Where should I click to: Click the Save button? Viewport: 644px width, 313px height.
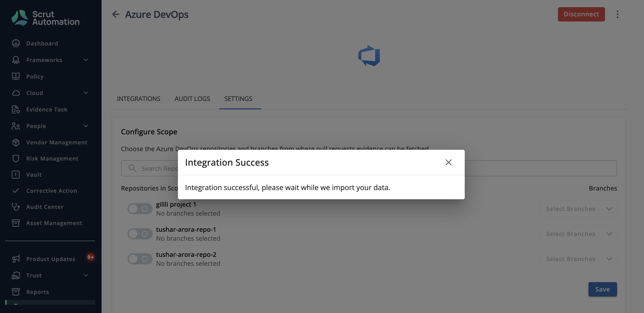[603, 289]
